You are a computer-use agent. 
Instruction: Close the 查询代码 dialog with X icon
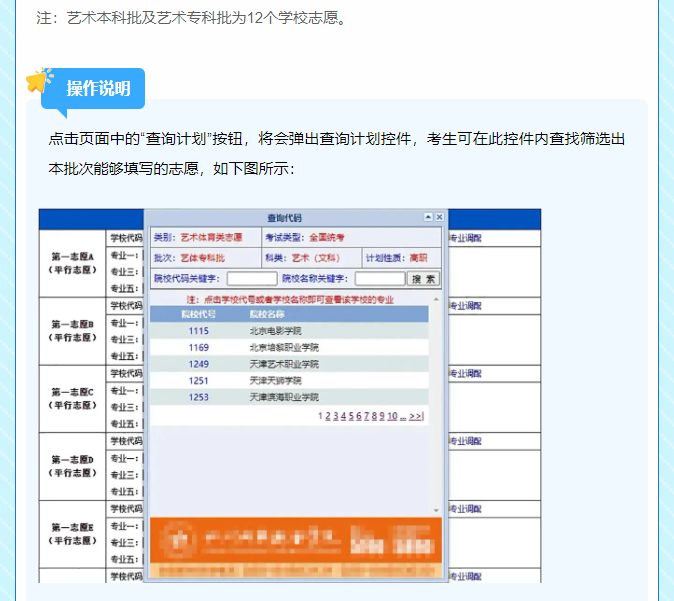click(439, 217)
